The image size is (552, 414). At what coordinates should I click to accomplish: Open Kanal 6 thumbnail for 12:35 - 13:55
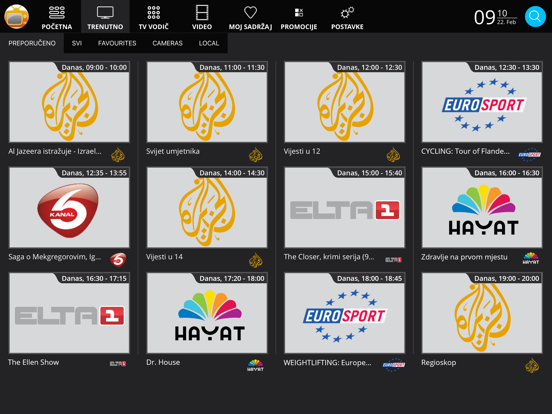point(69,208)
